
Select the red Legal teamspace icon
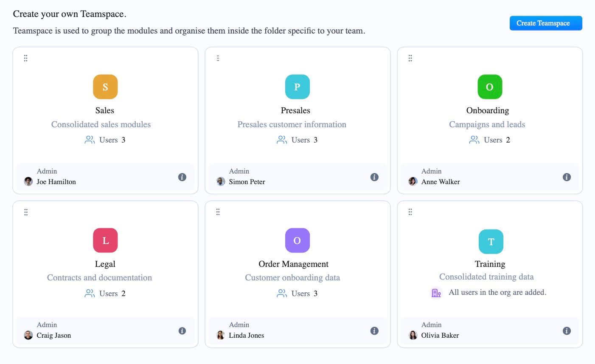(x=105, y=240)
